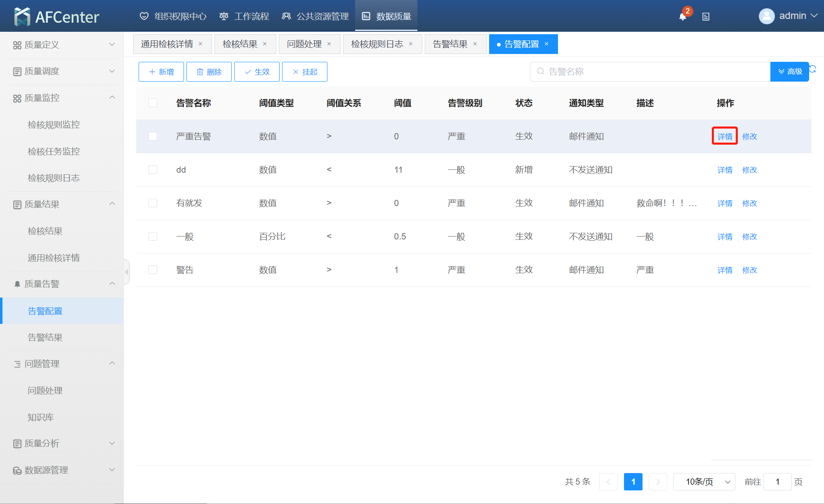Close the 告警结果 tab via X icon
Screen dimensions: 824x504
(475, 44)
